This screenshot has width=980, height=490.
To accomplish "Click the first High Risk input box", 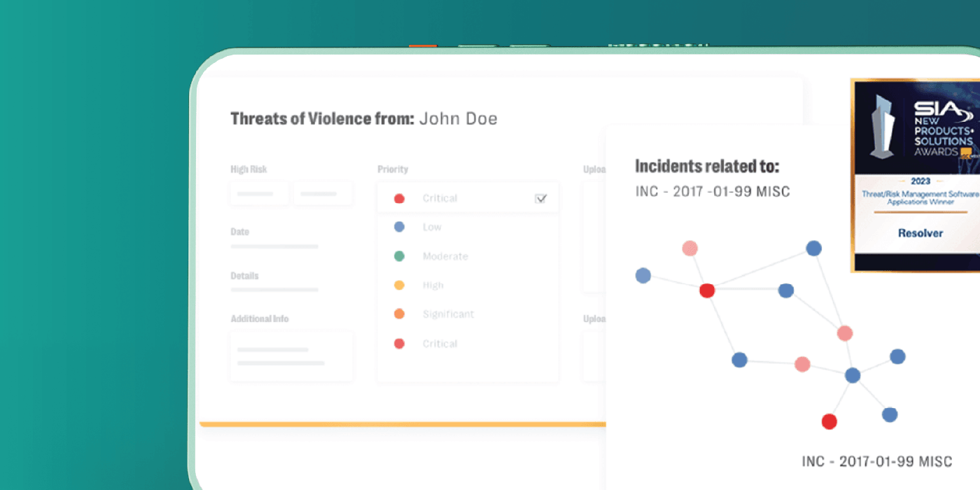I will (x=259, y=193).
